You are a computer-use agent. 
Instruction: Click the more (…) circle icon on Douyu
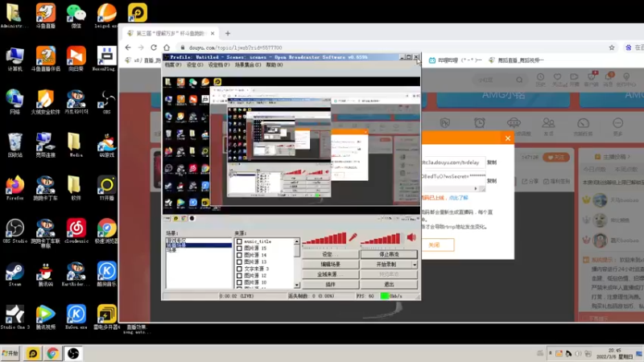(x=617, y=123)
